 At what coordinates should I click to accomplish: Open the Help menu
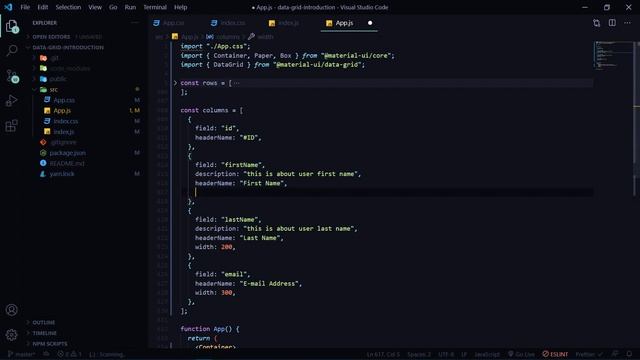click(x=180, y=7)
